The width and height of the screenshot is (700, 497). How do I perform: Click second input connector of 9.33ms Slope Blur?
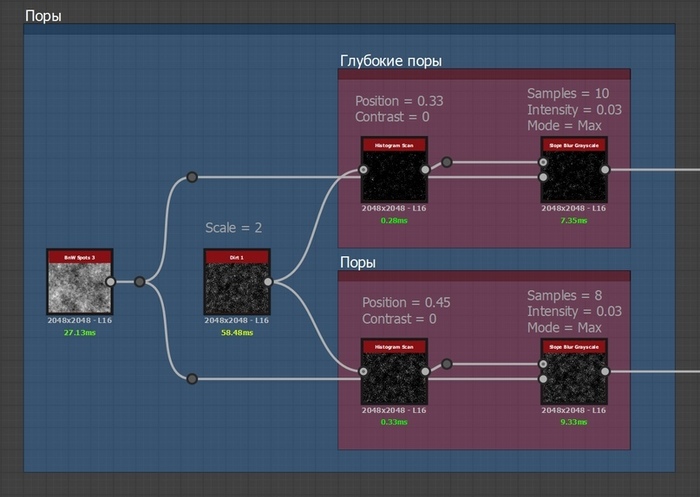point(543,379)
